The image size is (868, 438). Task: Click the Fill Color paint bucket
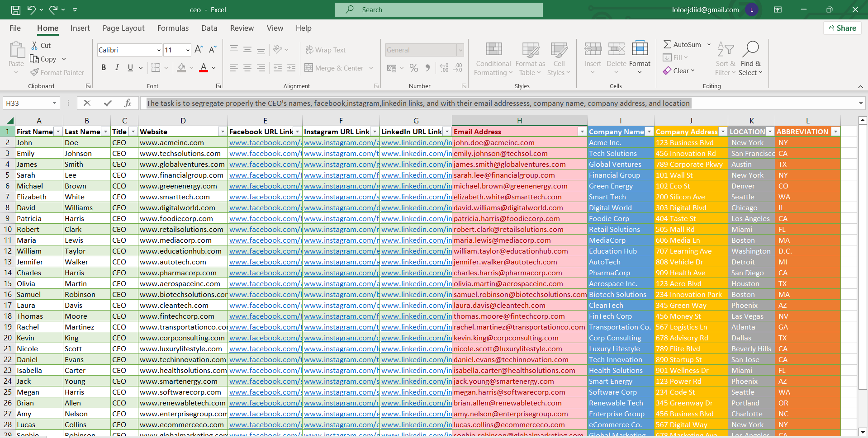coord(181,68)
